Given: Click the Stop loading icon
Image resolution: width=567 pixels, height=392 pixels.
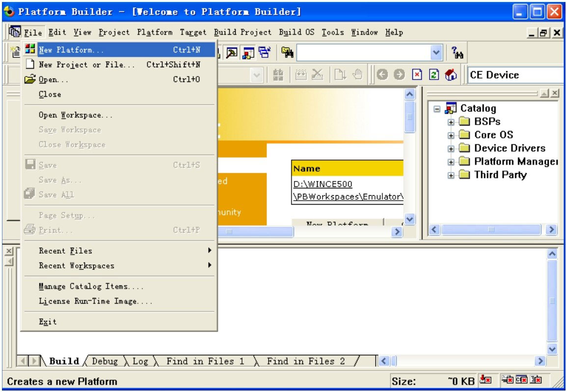Looking at the screenshot, I should [x=417, y=75].
